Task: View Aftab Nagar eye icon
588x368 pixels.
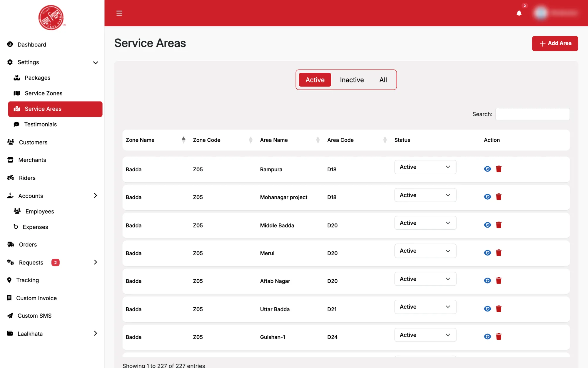Action: tap(487, 281)
